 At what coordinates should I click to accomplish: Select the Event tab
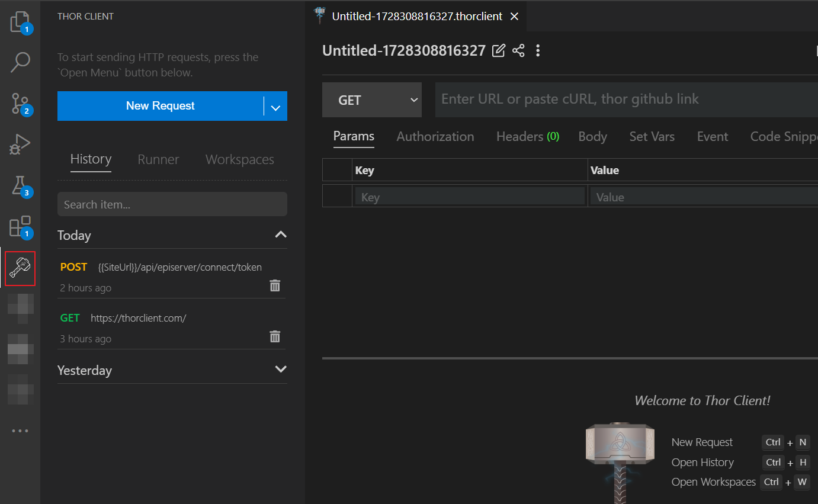pos(713,137)
